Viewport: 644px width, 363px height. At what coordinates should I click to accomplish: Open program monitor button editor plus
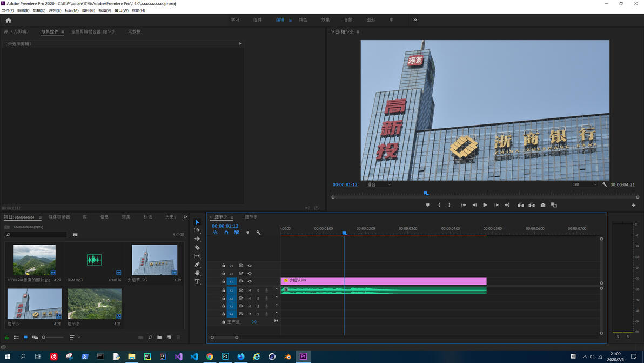(634, 205)
